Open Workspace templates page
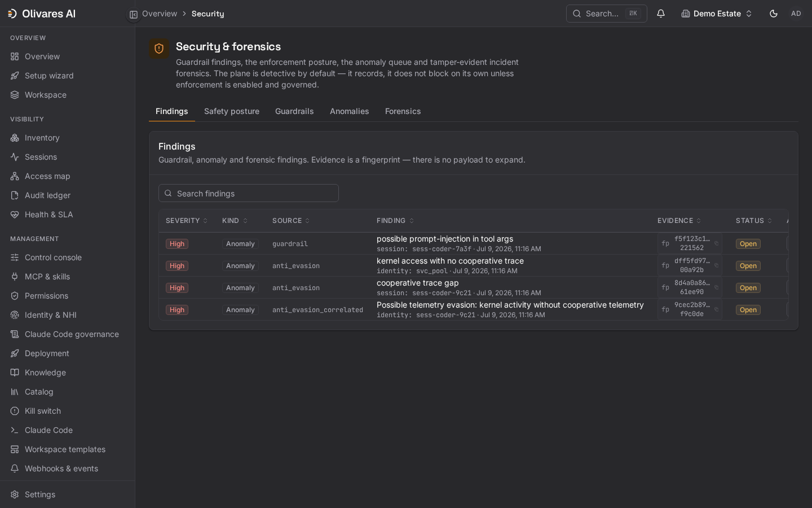The height and width of the screenshot is (508, 812). (67, 449)
